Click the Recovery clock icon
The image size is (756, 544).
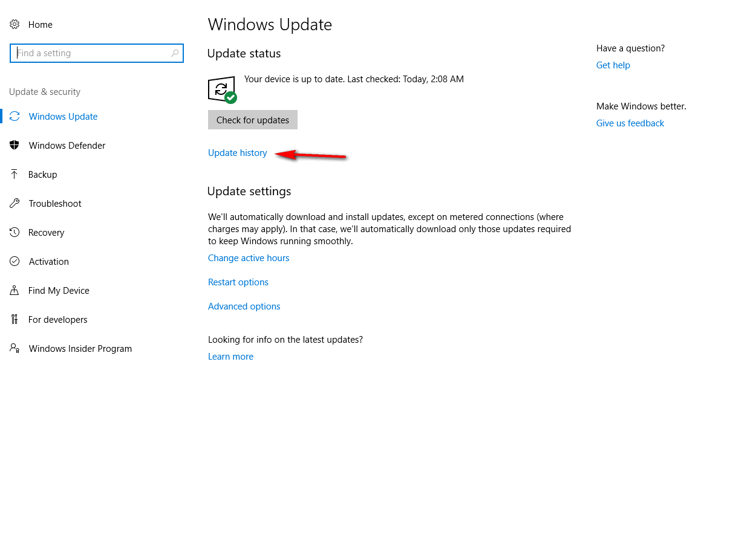click(x=15, y=233)
